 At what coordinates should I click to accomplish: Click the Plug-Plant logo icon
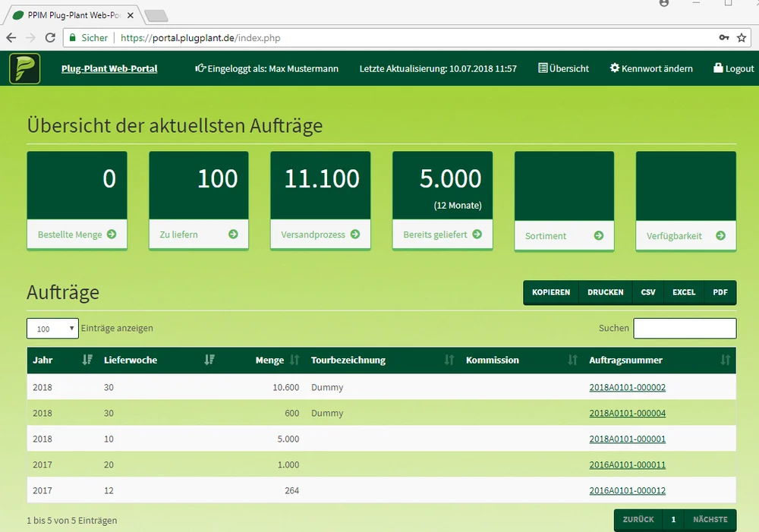point(25,68)
